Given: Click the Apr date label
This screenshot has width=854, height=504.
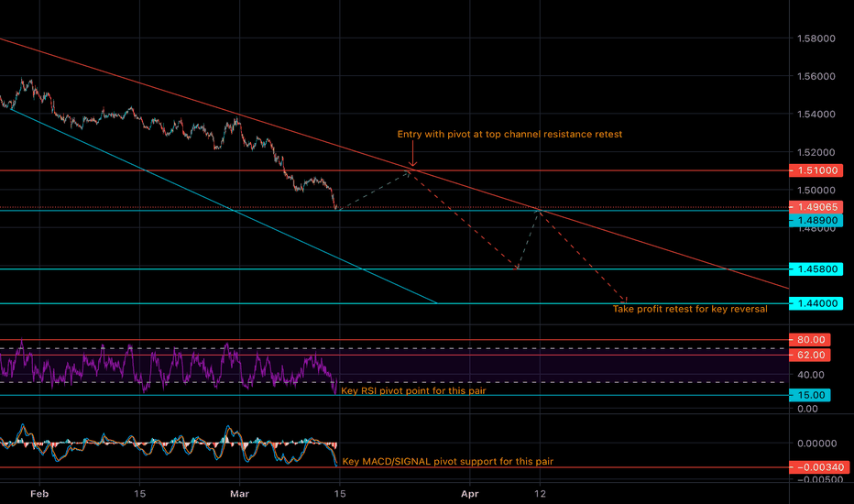Looking at the screenshot, I should 469,494.
